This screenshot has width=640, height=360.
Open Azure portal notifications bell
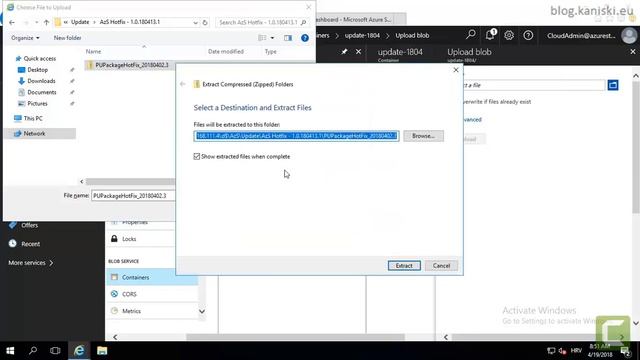[490, 35]
